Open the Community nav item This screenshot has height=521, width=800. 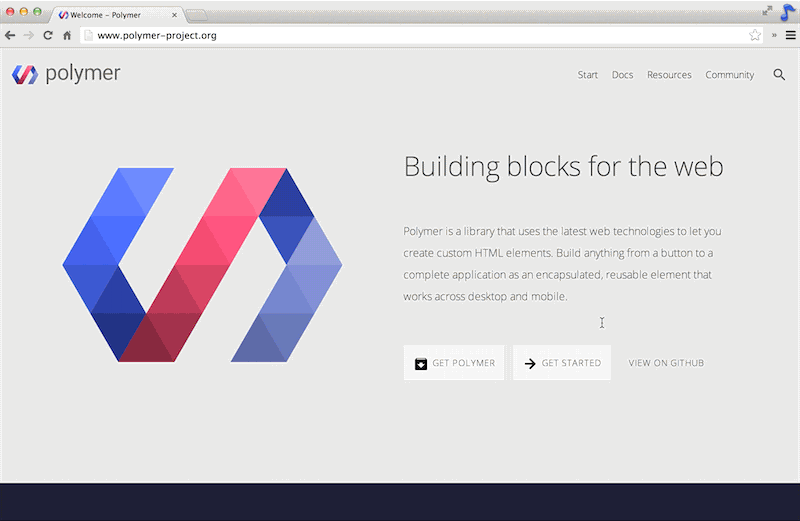[x=729, y=75]
